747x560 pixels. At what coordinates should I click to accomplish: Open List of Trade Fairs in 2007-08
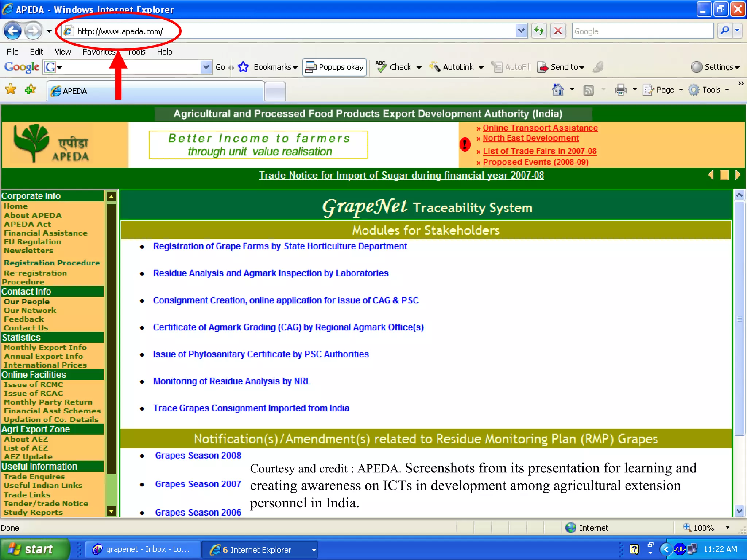(x=539, y=151)
